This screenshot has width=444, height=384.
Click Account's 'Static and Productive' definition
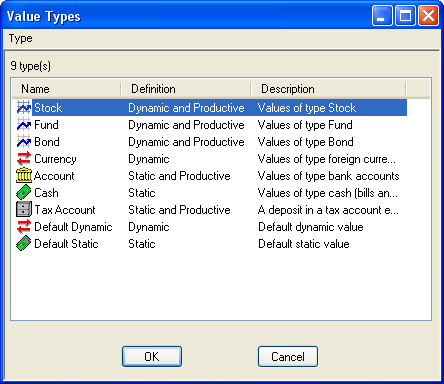coord(179,176)
